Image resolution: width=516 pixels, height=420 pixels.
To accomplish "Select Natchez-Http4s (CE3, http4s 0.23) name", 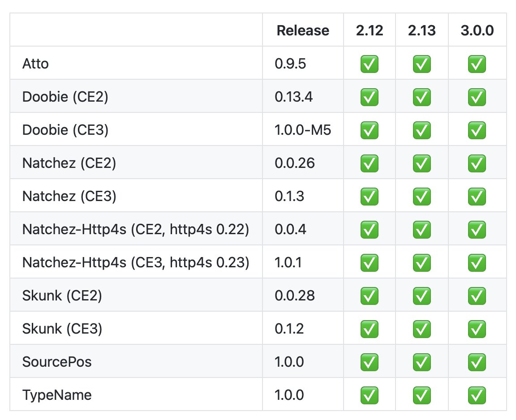I will [136, 263].
